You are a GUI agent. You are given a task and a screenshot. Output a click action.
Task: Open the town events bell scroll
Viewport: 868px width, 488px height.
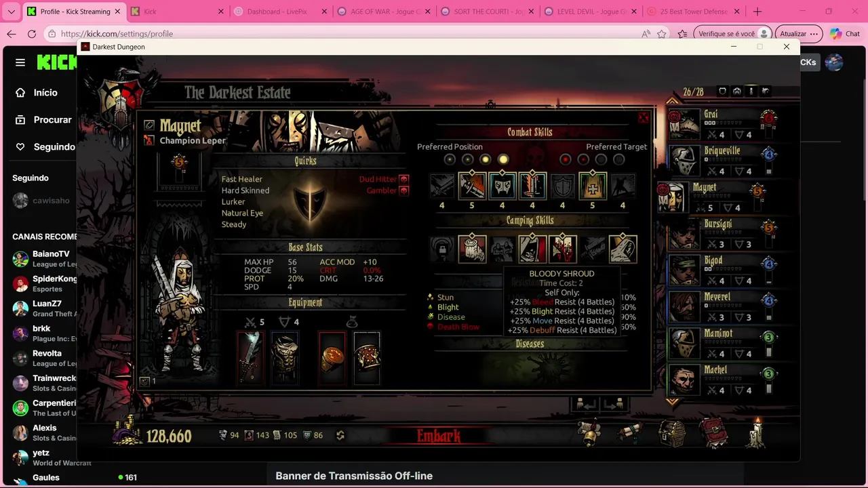click(590, 433)
